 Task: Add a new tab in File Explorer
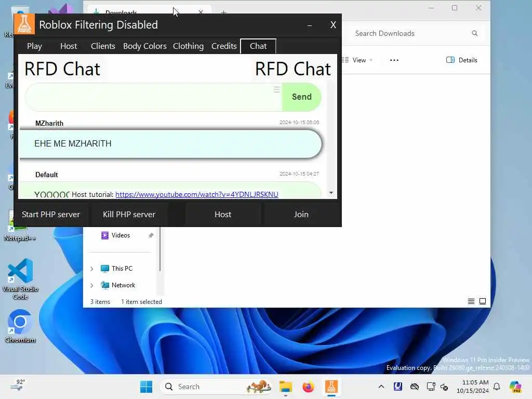tap(223, 12)
